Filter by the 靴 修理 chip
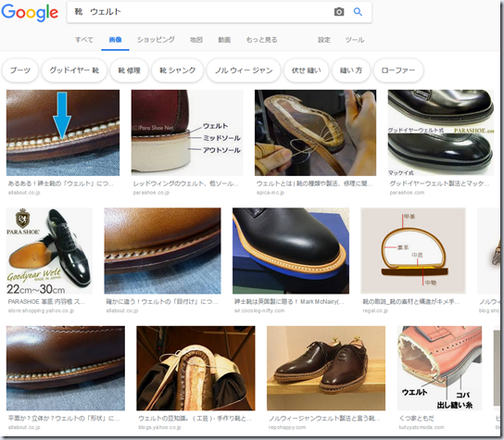The image size is (504, 440). point(129,70)
